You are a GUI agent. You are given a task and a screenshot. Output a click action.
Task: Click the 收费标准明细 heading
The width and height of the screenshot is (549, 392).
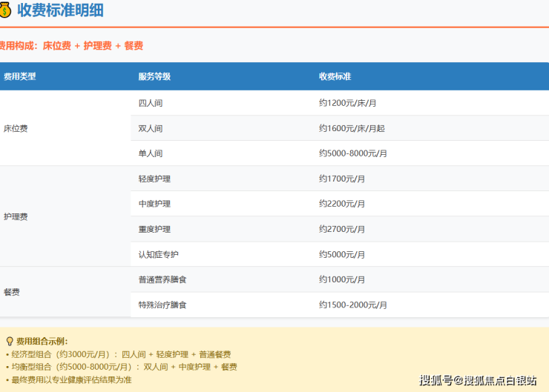tap(60, 10)
